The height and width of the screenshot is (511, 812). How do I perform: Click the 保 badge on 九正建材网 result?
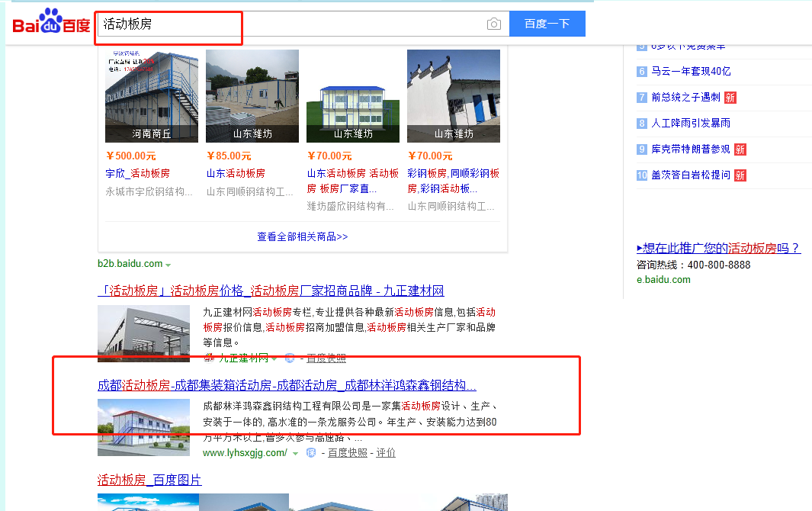pyautogui.click(x=290, y=358)
